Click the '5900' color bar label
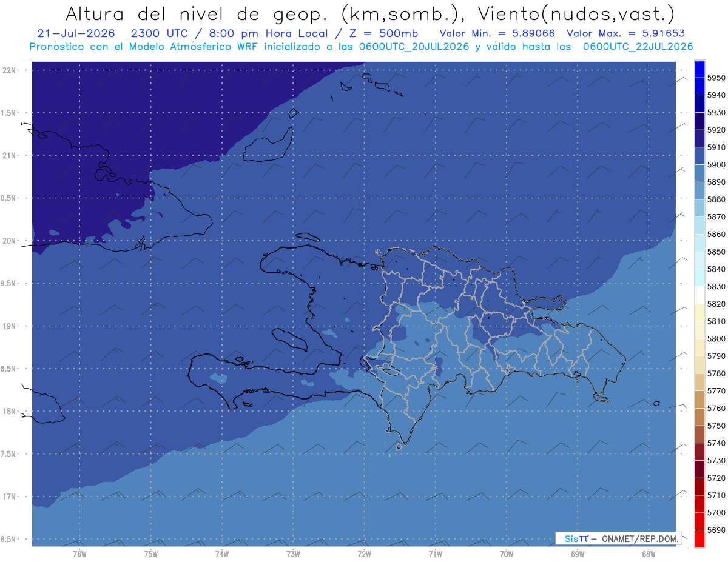728x562 pixels. (716, 165)
